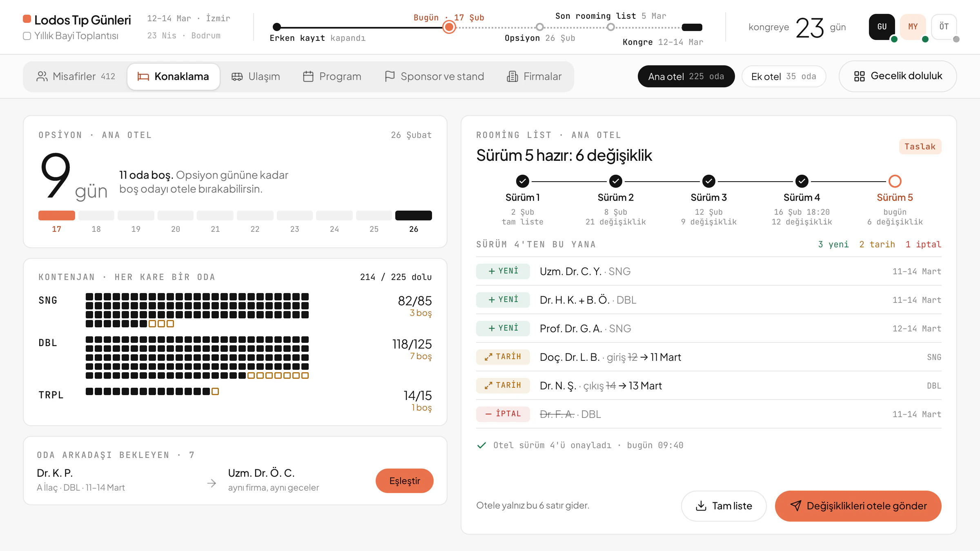Click the Sürüm 1 checkmark node
Screen dimensions: 980x551
[x=523, y=181]
